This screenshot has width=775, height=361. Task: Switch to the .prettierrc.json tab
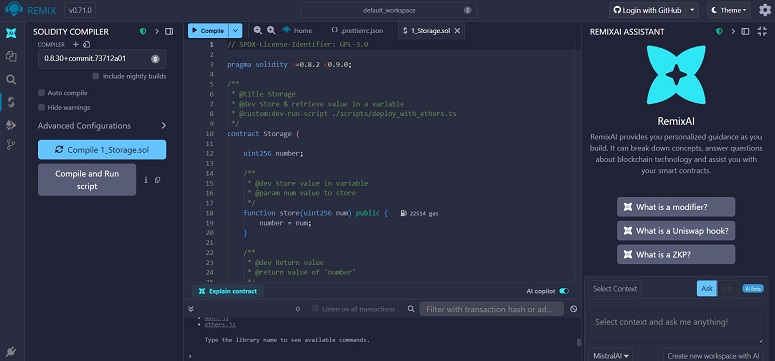click(357, 31)
